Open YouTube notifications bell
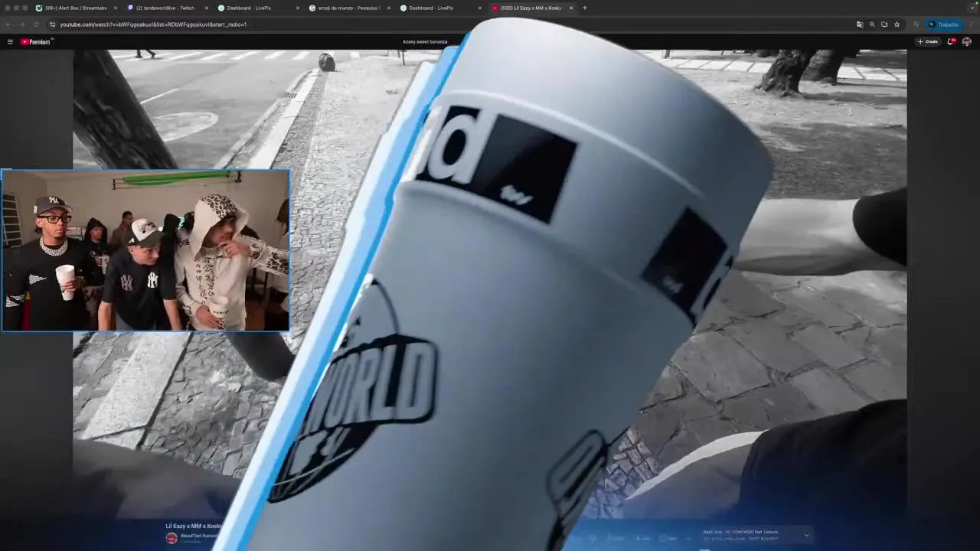This screenshot has height=551, width=980. click(x=951, y=41)
